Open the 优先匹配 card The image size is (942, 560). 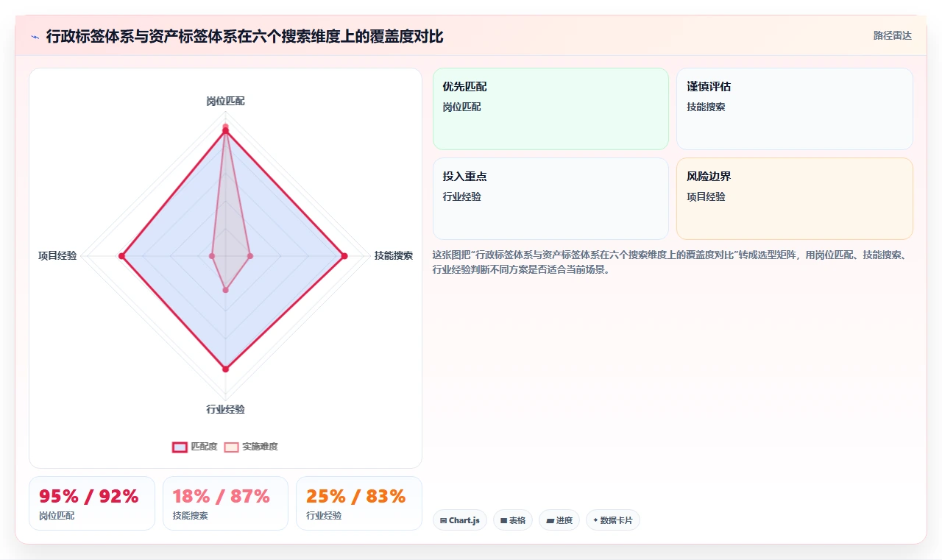(550, 109)
